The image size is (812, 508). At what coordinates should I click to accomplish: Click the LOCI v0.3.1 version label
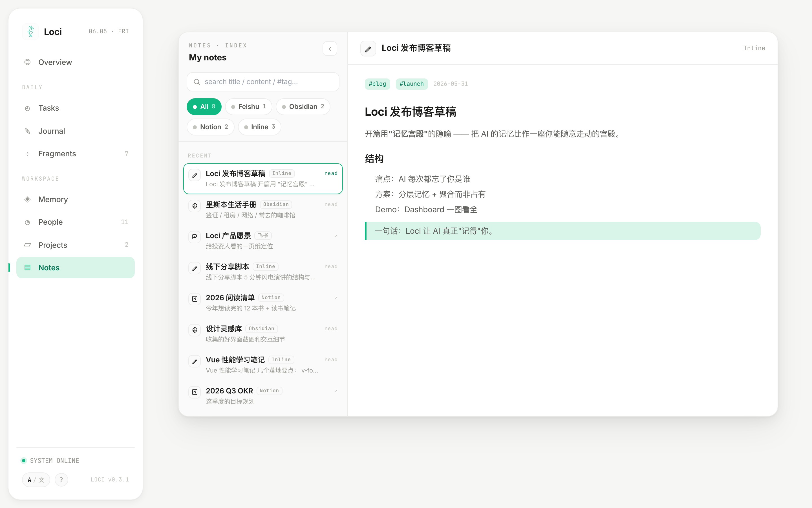(110, 480)
